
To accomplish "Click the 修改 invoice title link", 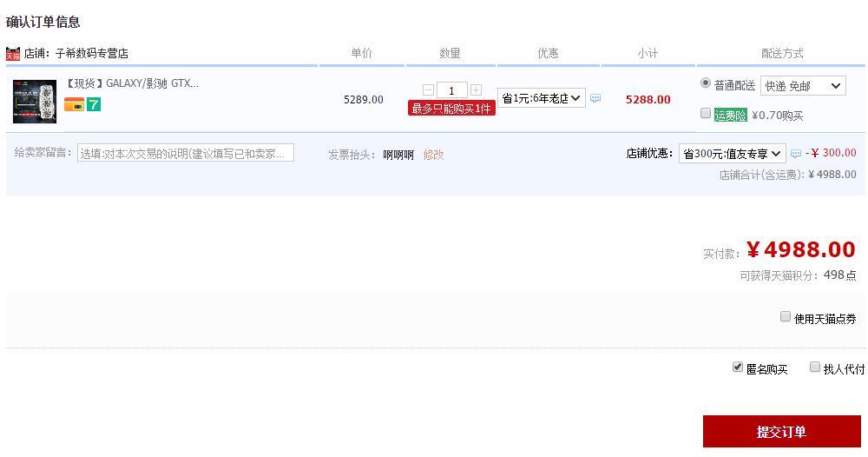I will (x=433, y=155).
